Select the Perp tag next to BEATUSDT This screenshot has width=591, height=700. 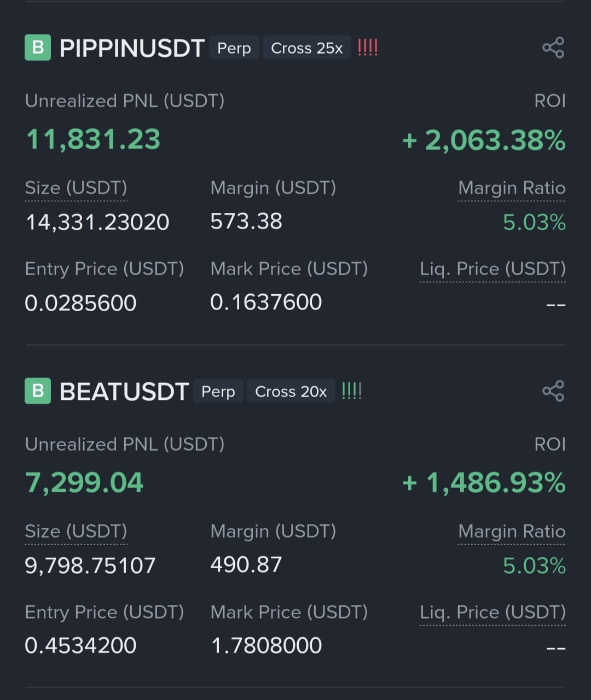point(218,392)
